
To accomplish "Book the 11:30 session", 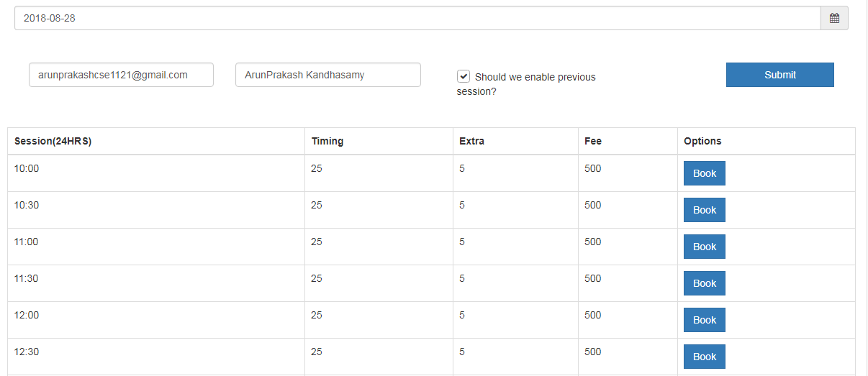I will (704, 283).
